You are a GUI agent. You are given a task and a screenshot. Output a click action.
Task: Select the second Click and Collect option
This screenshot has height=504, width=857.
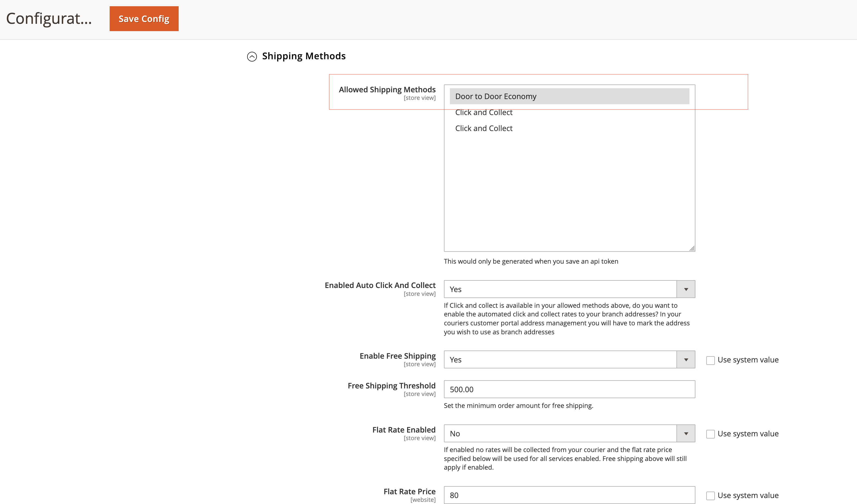484,128
